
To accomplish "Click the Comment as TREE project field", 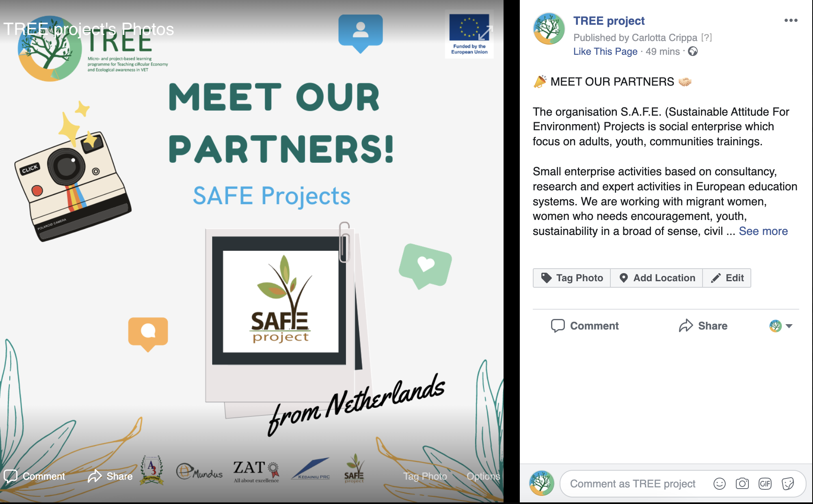I will 633,484.
